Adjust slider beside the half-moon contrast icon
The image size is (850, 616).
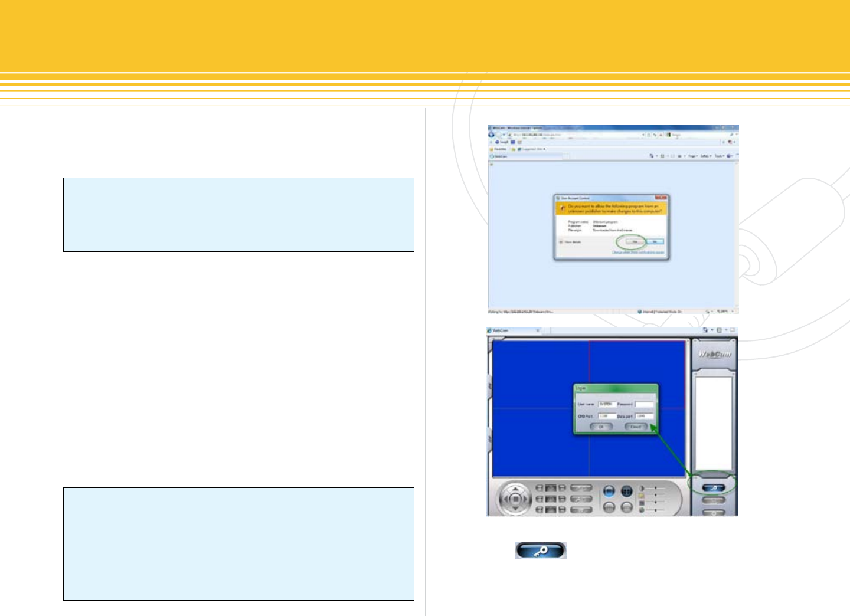[655, 489]
